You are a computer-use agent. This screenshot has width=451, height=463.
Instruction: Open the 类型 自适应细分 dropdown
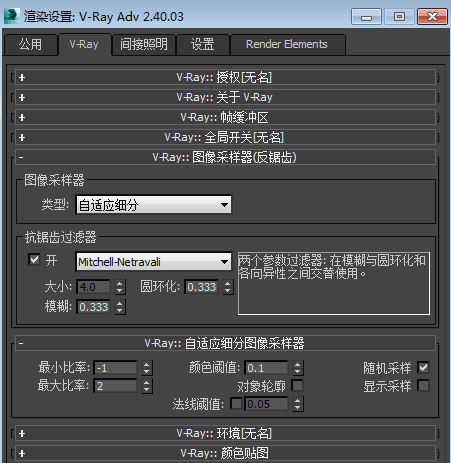tap(154, 205)
